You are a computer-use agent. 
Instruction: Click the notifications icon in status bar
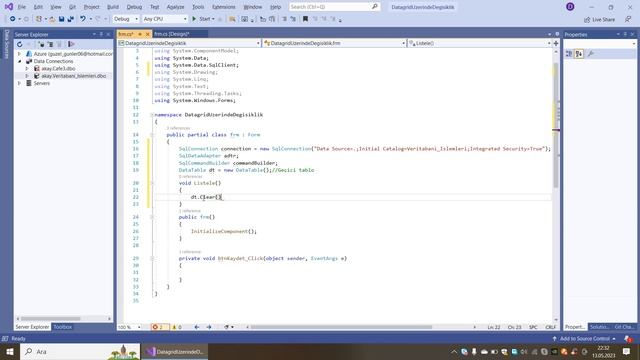(x=628, y=339)
